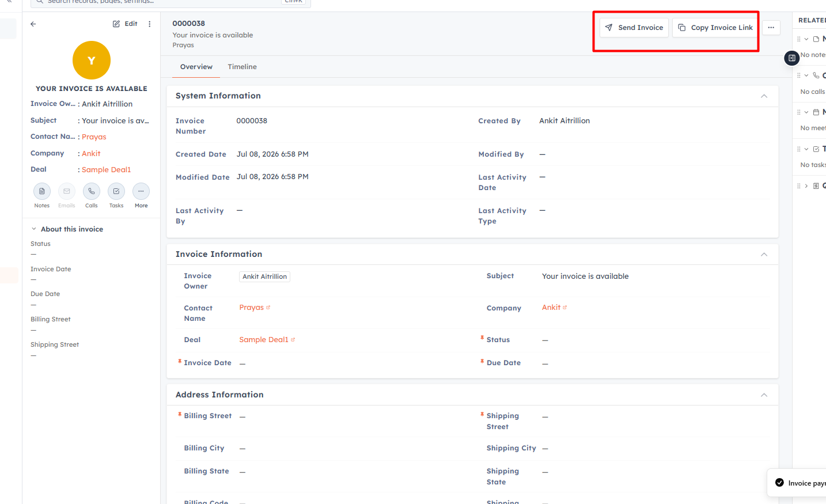The height and width of the screenshot is (504, 826).
Task: Click the Copy Invoice Link button
Action: tap(715, 28)
